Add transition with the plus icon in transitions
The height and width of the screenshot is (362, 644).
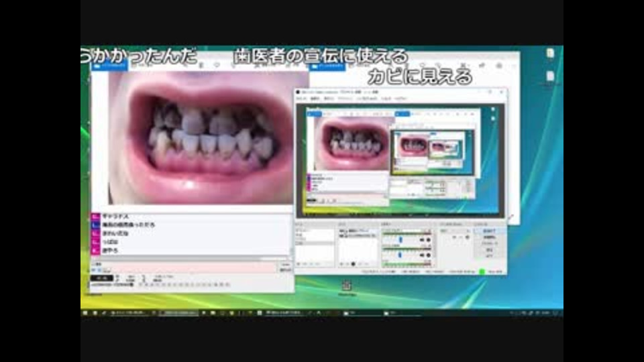[x=454, y=237]
